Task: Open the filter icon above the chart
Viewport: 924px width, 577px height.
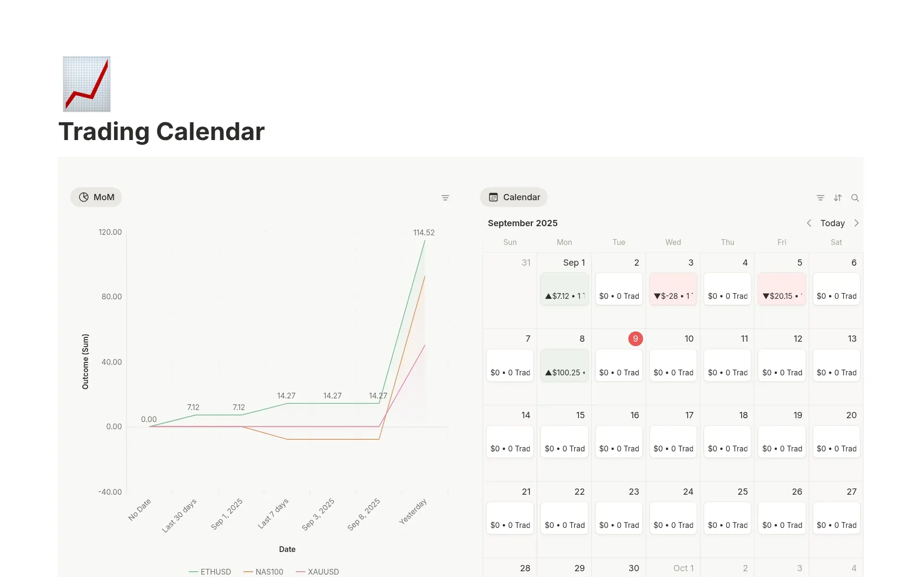Action: [446, 197]
